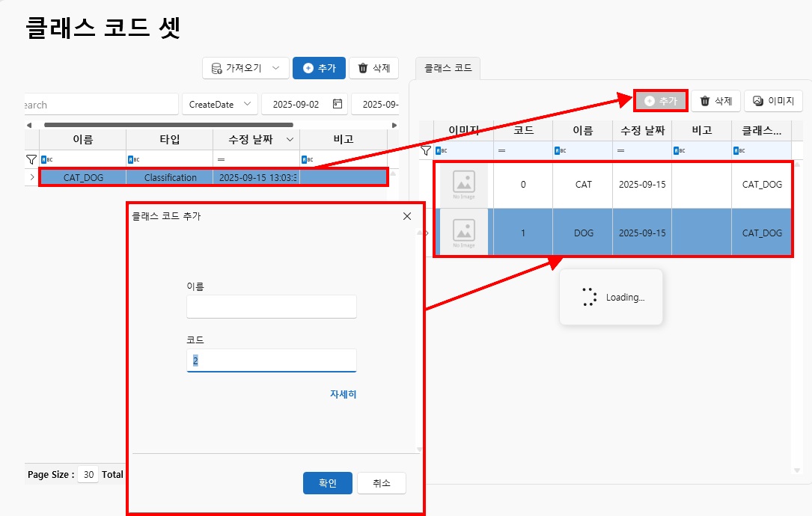
Task: Open the CreateDate dropdown
Action: point(220,105)
